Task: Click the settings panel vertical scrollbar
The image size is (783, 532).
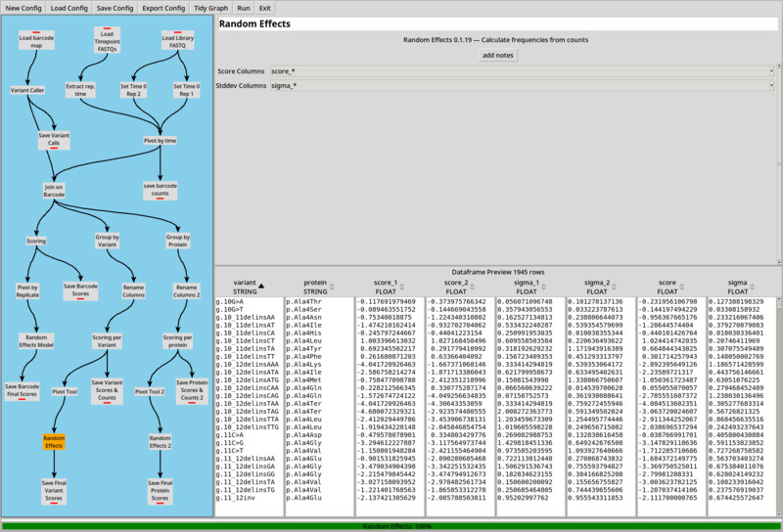Action: (x=779, y=164)
